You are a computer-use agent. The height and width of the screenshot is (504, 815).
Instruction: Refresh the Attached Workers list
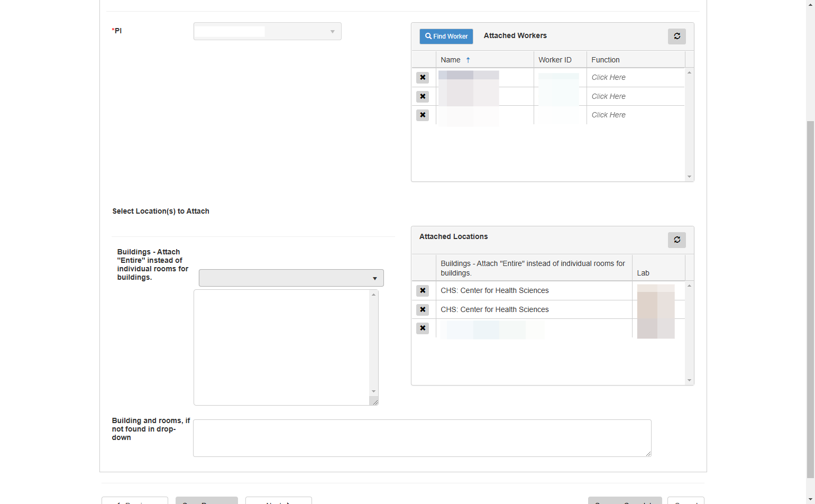[676, 36]
